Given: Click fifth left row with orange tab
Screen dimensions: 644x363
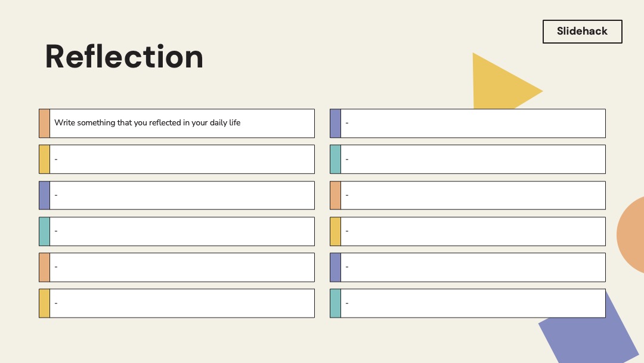Looking at the screenshot, I should coord(177,267).
